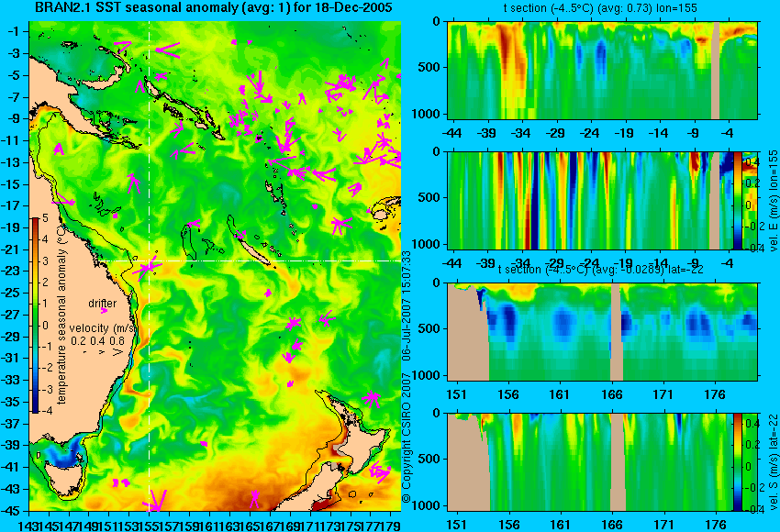Viewport: 780px width, 532px height.
Task: Click the '-45' label on the map latitude axis
Action: coord(10,511)
